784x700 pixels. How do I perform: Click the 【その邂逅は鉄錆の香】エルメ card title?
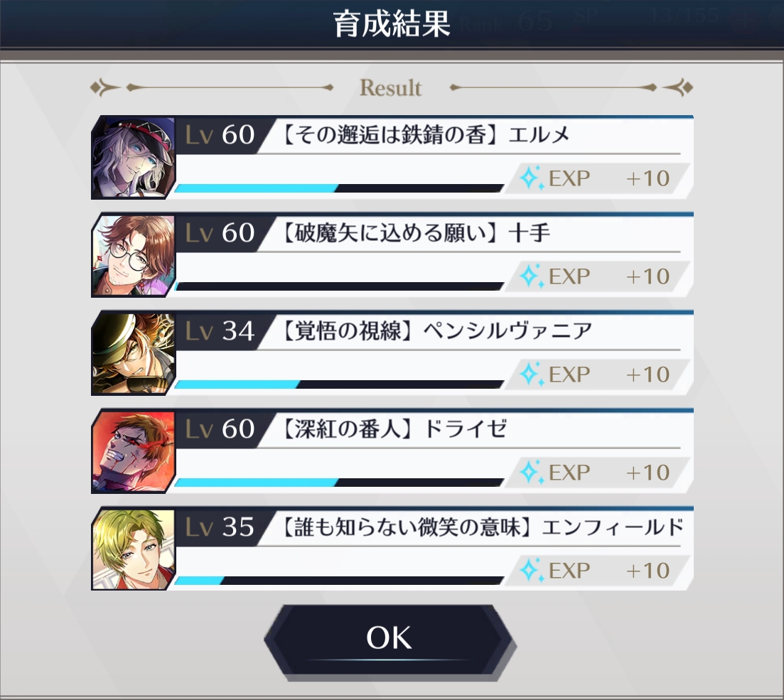point(426,135)
